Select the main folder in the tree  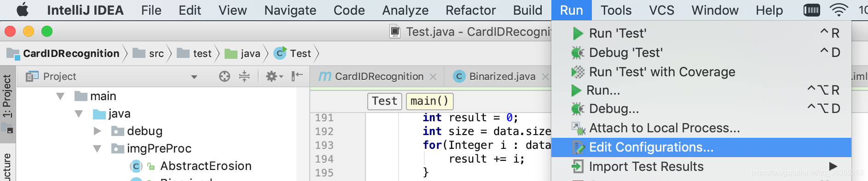click(x=95, y=96)
